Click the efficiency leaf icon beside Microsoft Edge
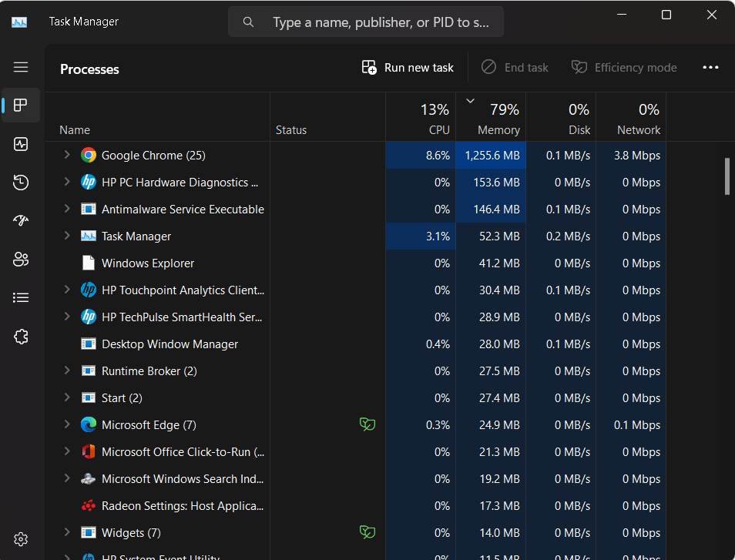 tap(367, 424)
